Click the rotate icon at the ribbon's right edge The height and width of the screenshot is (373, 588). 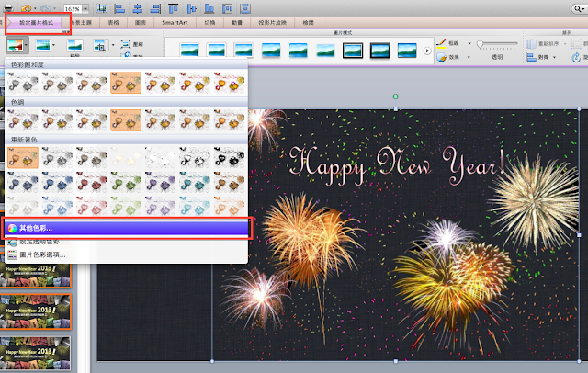(576, 57)
